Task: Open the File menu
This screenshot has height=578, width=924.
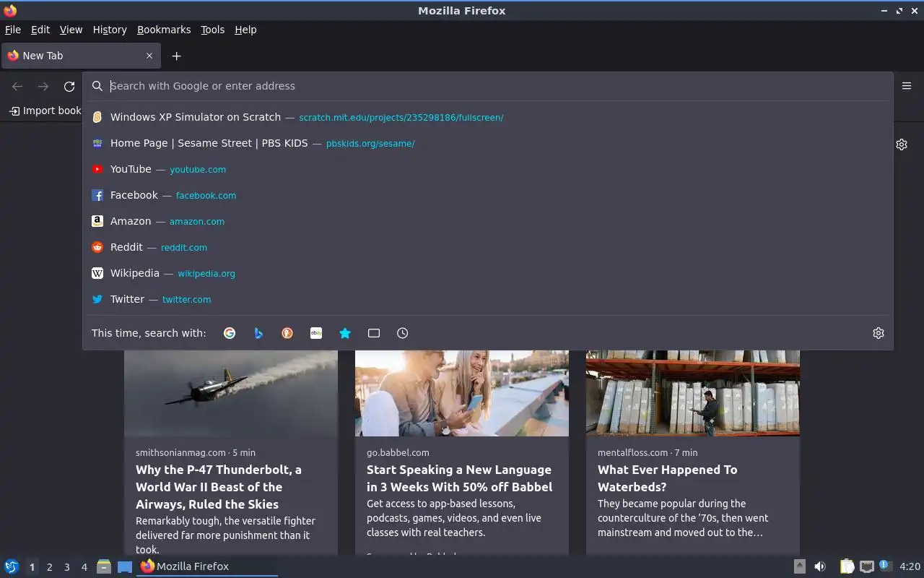Action: (13, 30)
